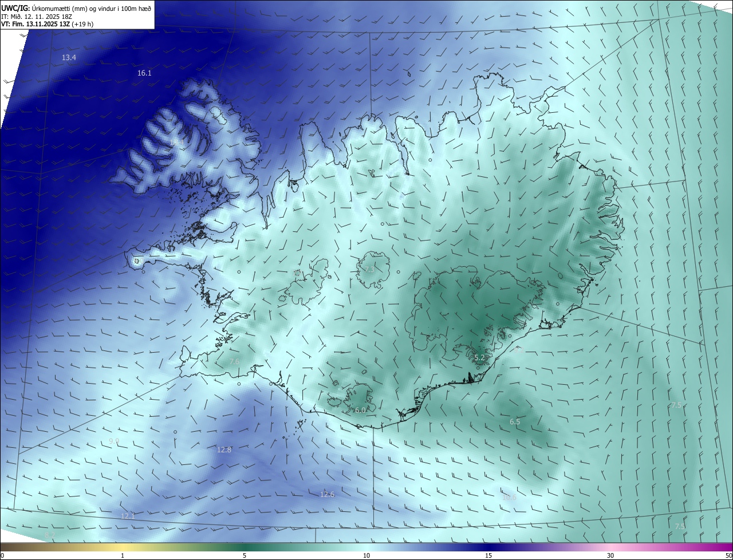Screen dimensions: 733x560
Task: Click the color scale tick label 0
Action: [x=2, y=556]
